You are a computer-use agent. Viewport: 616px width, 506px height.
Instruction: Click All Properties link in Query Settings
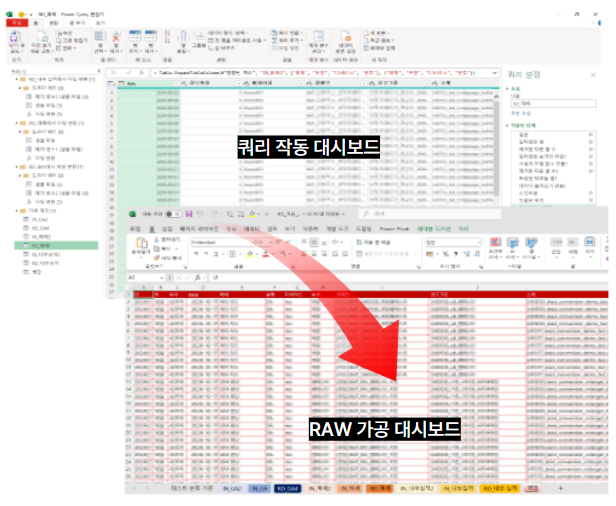tap(521, 114)
